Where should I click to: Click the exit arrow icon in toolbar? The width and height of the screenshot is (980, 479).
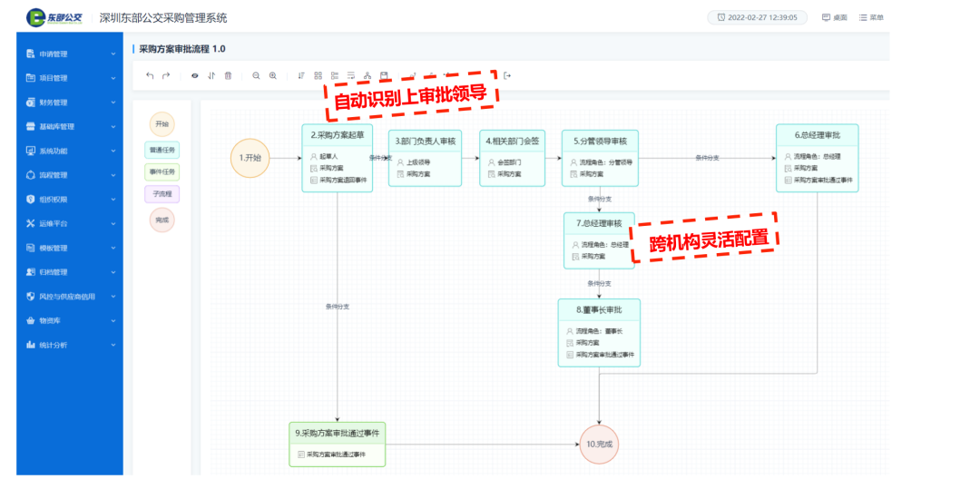click(x=507, y=75)
